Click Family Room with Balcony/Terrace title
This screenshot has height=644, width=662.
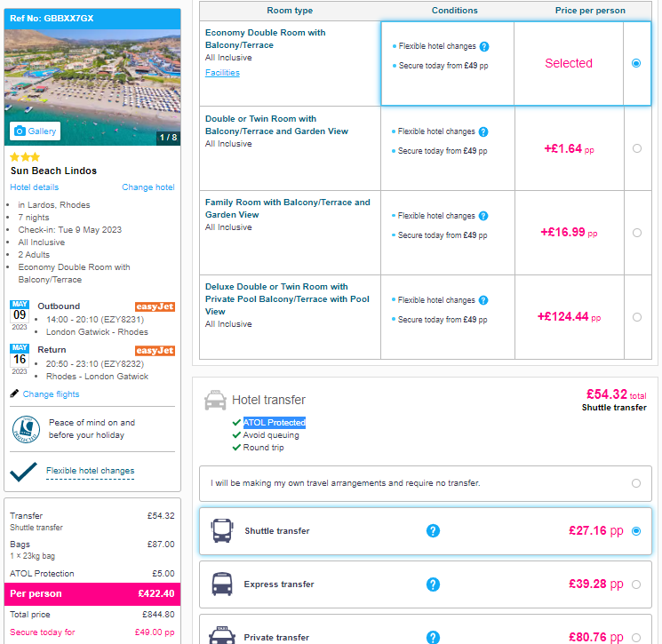pyautogui.click(x=288, y=209)
